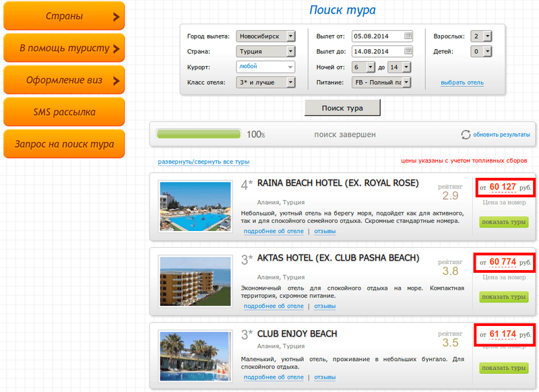Click arrow icon on 'Страны' menu

pyautogui.click(x=116, y=17)
